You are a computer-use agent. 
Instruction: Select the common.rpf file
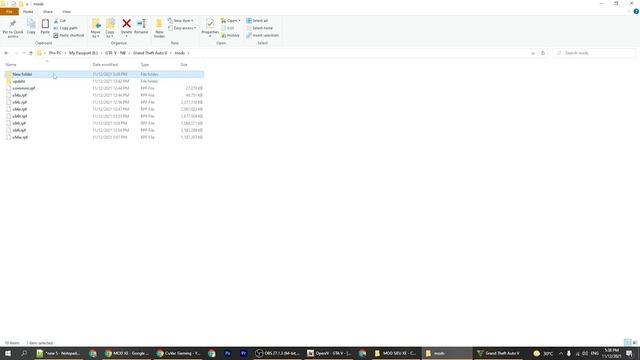pos(104,88)
